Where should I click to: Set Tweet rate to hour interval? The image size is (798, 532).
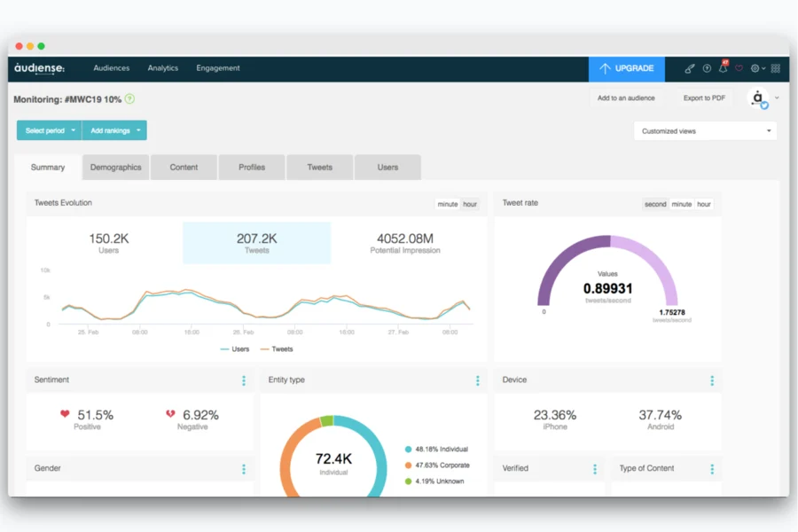[x=703, y=204]
